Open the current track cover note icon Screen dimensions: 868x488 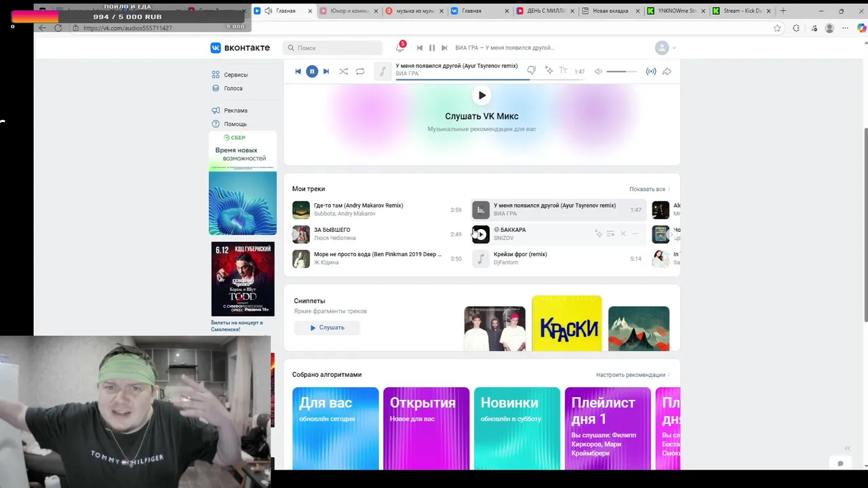[x=383, y=71]
